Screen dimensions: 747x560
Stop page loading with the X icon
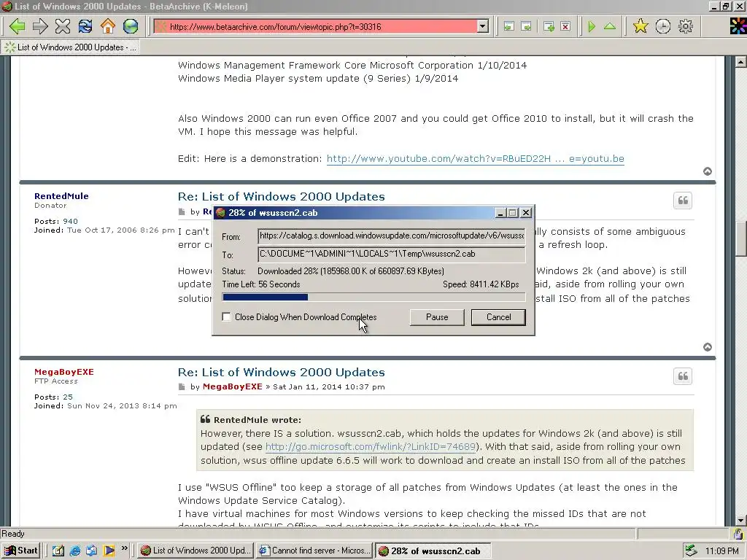coord(63,26)
